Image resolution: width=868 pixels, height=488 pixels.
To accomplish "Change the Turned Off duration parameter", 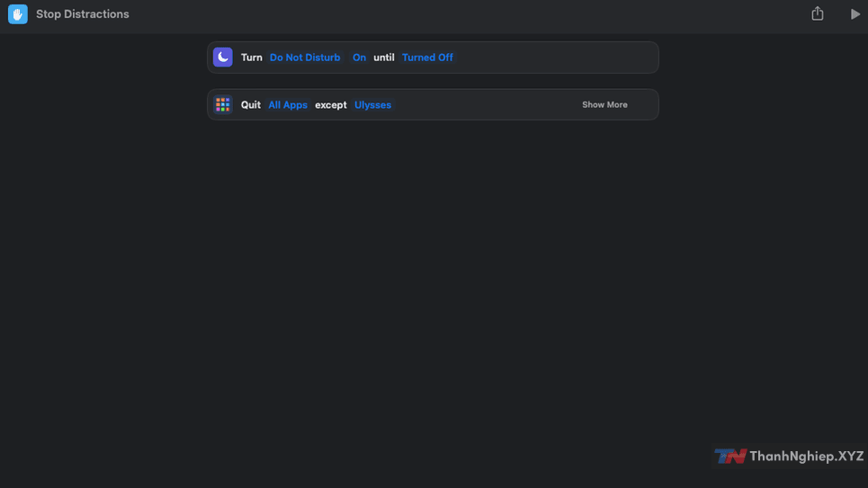I will click(427, 58).
